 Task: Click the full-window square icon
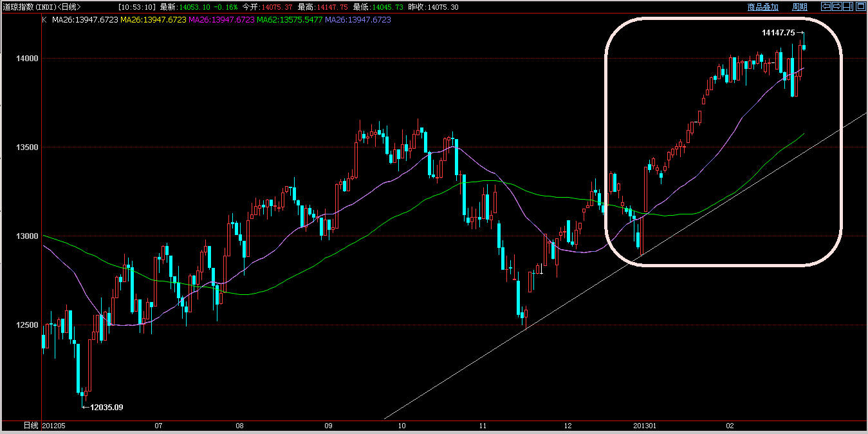pyautogui.click(x=861, y=6)
